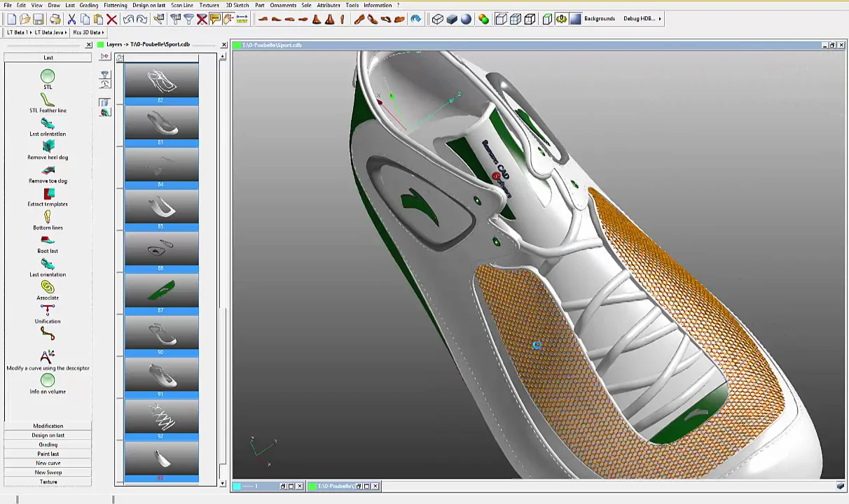Image resolution: width=849 pixels, height=504 pixels.
Task: Open the LT Beta Java dropdown
Action: (51, 32)
